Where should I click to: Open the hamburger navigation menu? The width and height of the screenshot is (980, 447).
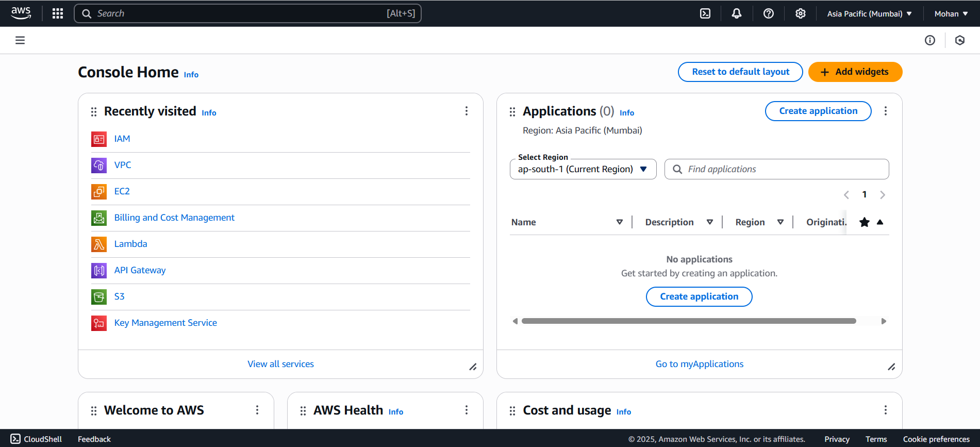pyautogui.click(x=20, y=40)
